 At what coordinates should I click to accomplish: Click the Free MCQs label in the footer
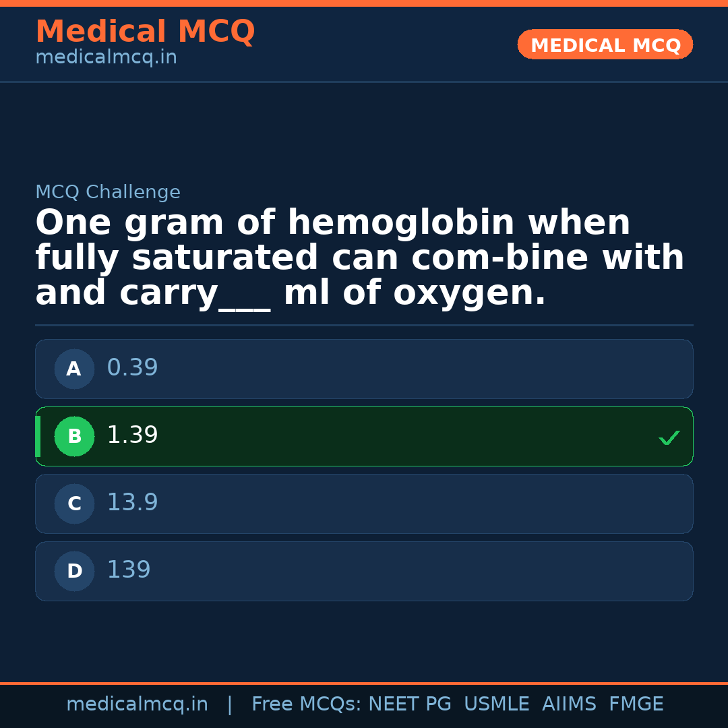point(306,704)
